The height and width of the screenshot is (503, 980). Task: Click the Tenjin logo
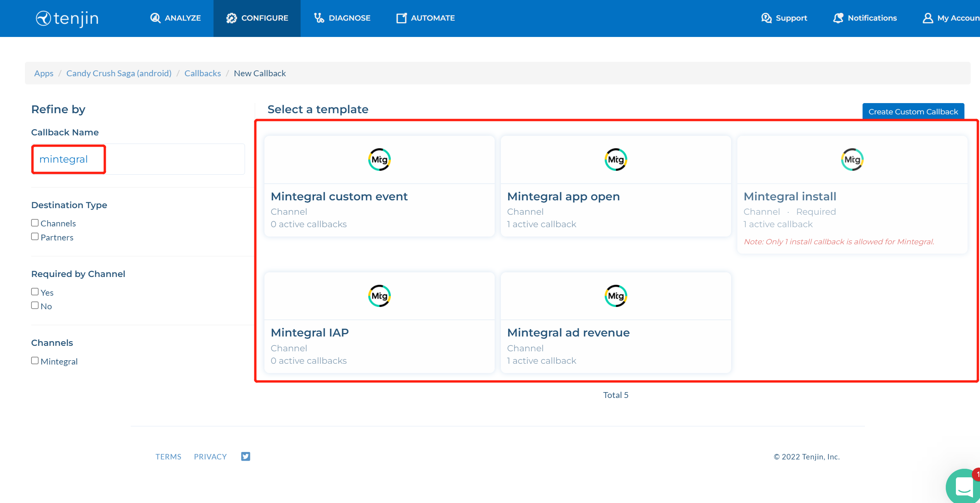[x=67, y=18]
